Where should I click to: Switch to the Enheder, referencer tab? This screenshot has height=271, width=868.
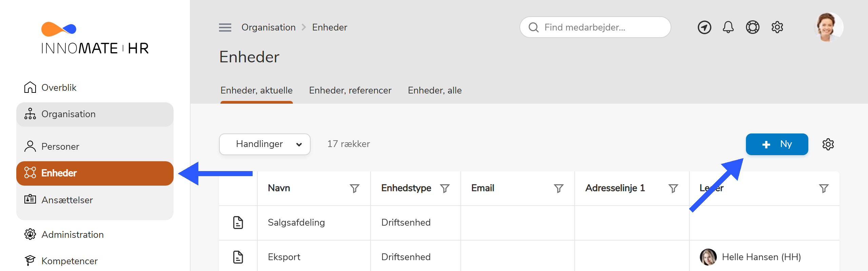(x=350, y=90)
